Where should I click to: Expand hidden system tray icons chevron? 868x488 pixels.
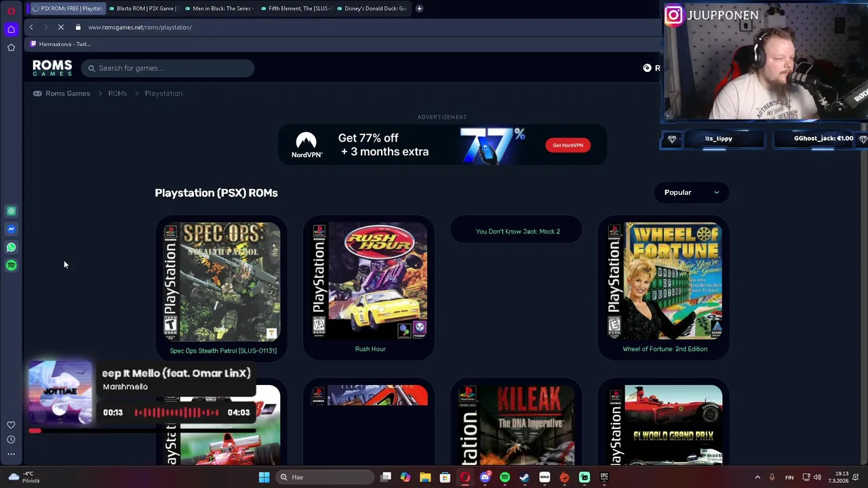click(757, 477)
